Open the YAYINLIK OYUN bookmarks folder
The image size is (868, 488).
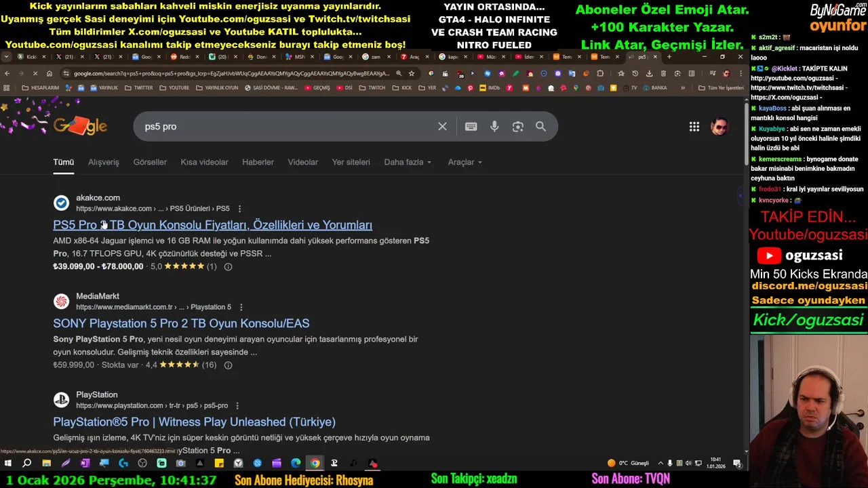click(216, 87)
